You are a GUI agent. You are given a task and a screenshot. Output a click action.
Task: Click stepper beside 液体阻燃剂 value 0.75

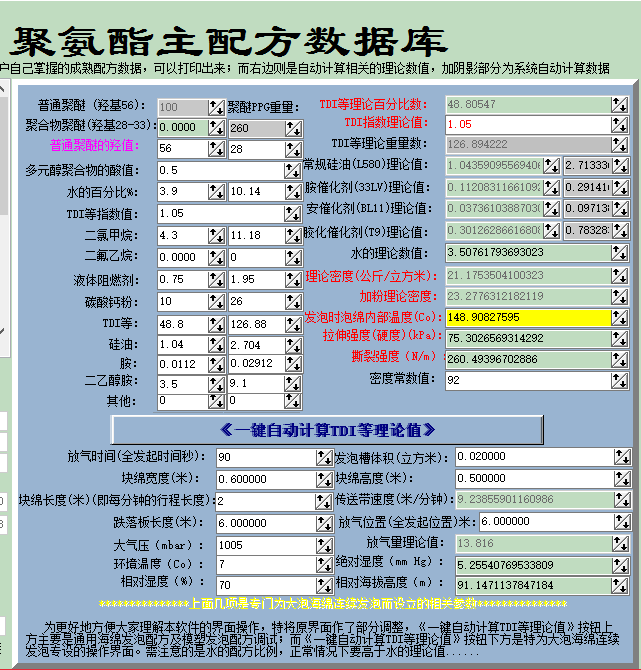217,280
